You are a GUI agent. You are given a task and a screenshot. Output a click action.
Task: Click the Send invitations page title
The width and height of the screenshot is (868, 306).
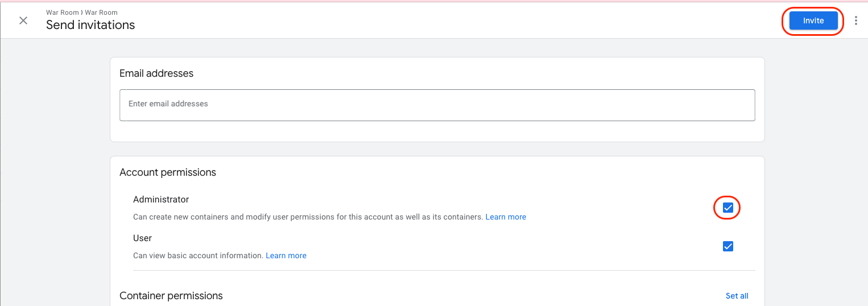point(90,25)
